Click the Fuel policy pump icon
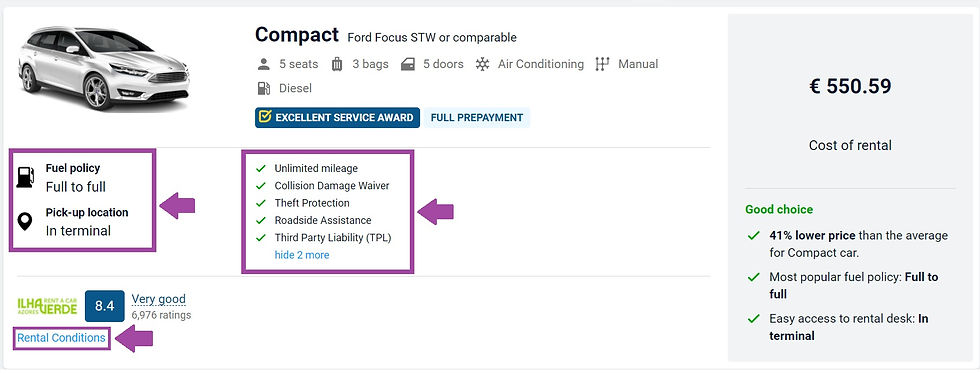The image size is (980, 374). point(25,177)
